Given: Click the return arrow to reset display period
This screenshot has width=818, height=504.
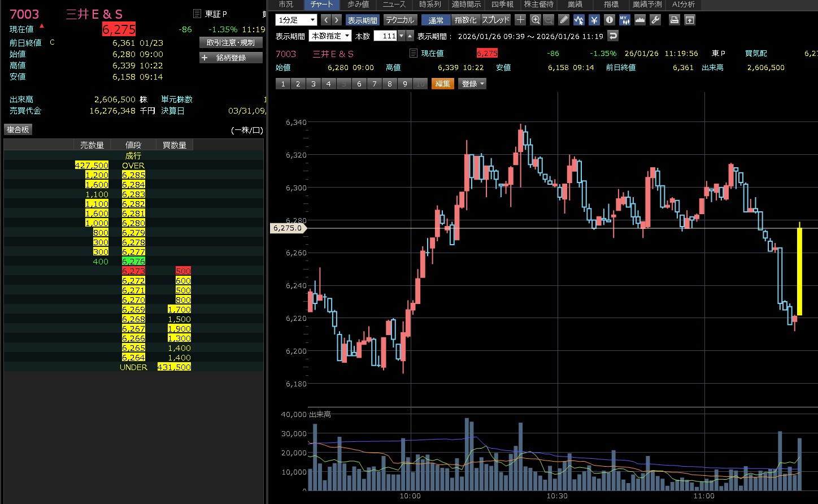Looking at the screenshot, I should (612, 36).
